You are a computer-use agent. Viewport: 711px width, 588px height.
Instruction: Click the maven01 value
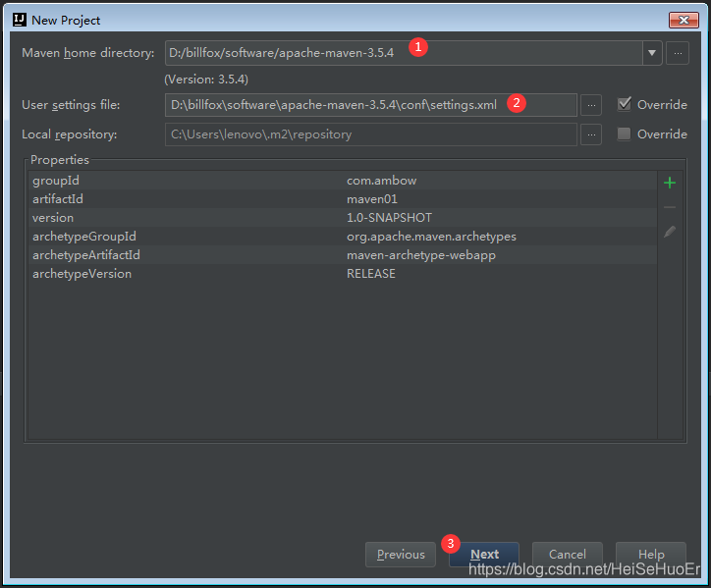372,199
